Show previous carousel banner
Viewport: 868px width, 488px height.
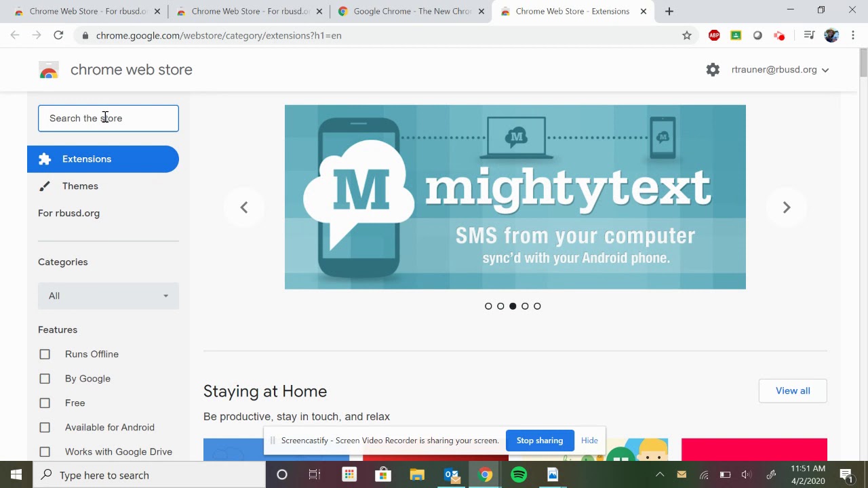coord(244,207)
